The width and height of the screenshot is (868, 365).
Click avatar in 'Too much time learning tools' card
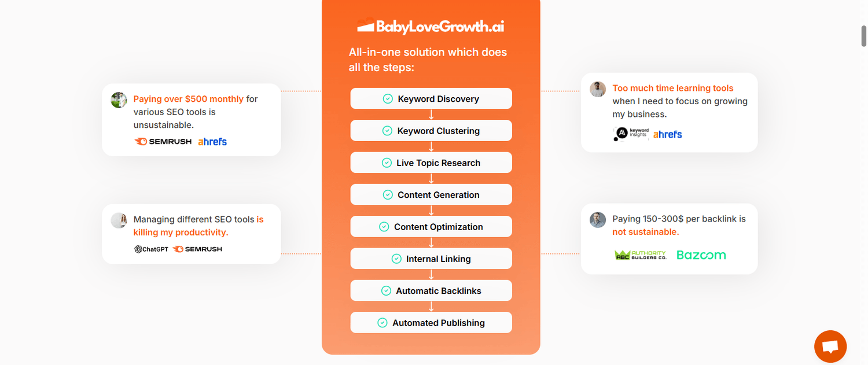click(x=598, y=89)
